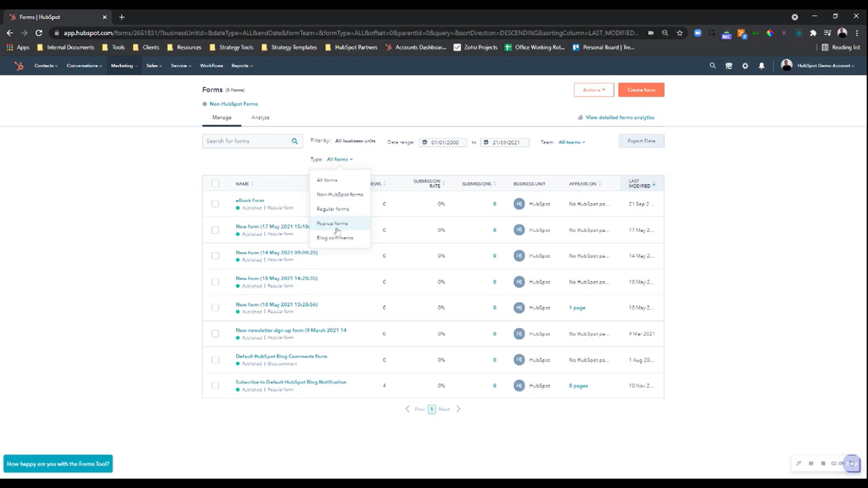Open the HubSpot Demo Account menu
This screenshot has height=488, width=868.
coord(823,66)
